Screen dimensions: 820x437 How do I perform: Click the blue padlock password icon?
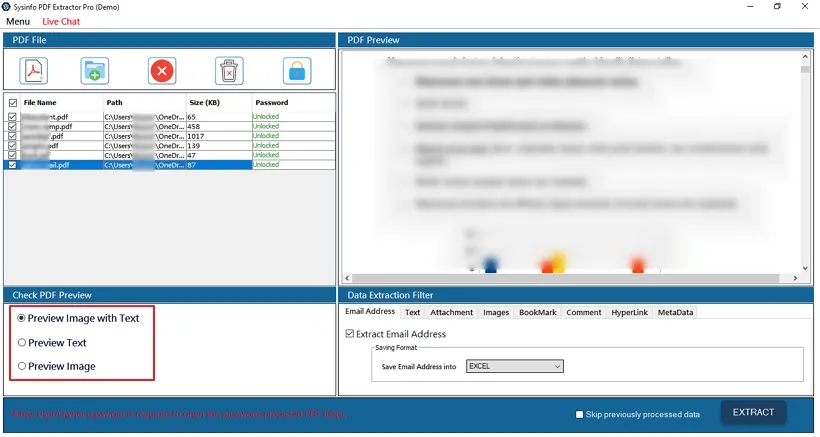(x=297, y=71)
